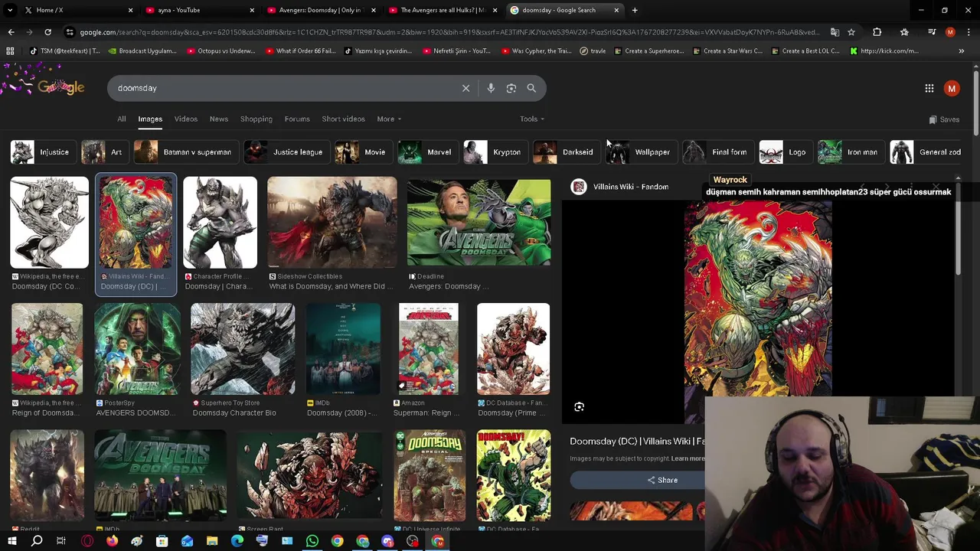The image size is (980, 551).
Task: Open the Windows Start menu
Action: click(11, 541)
